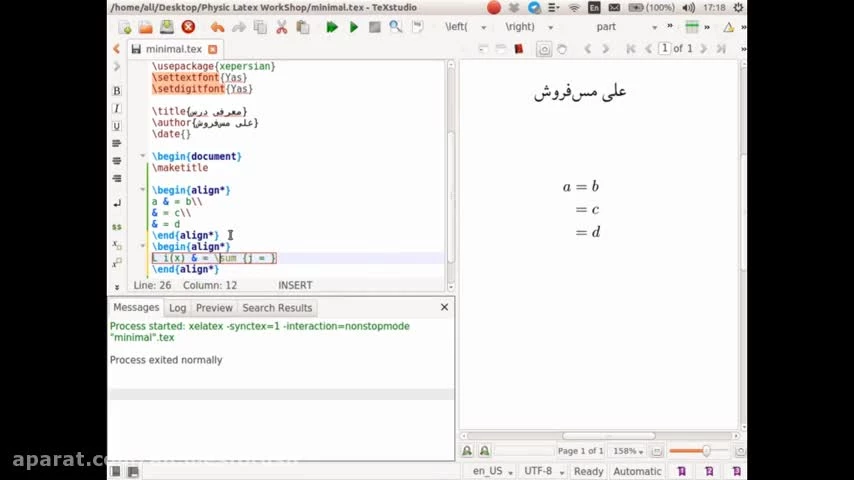Open the part sectioning dropdown
Image resolution: width=854 pixels, height=480 pixels.
[625, 27]
